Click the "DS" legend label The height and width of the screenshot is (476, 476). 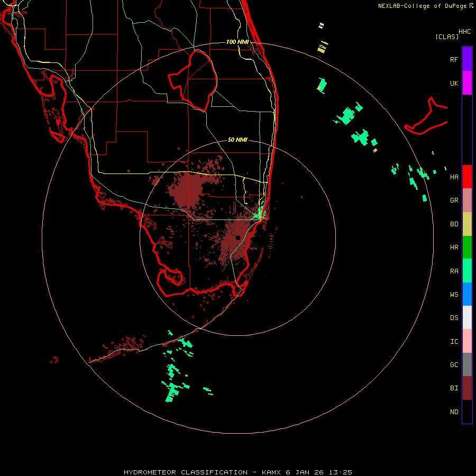click(454, 318)
